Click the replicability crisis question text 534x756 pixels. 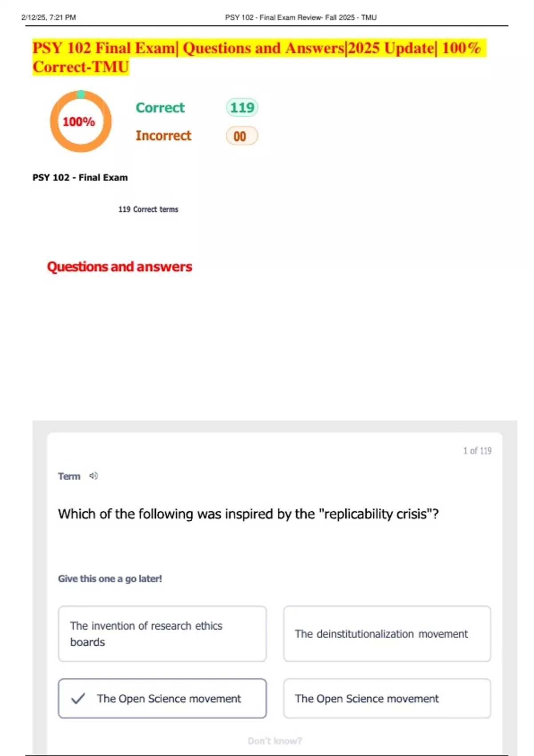(248, 514)
